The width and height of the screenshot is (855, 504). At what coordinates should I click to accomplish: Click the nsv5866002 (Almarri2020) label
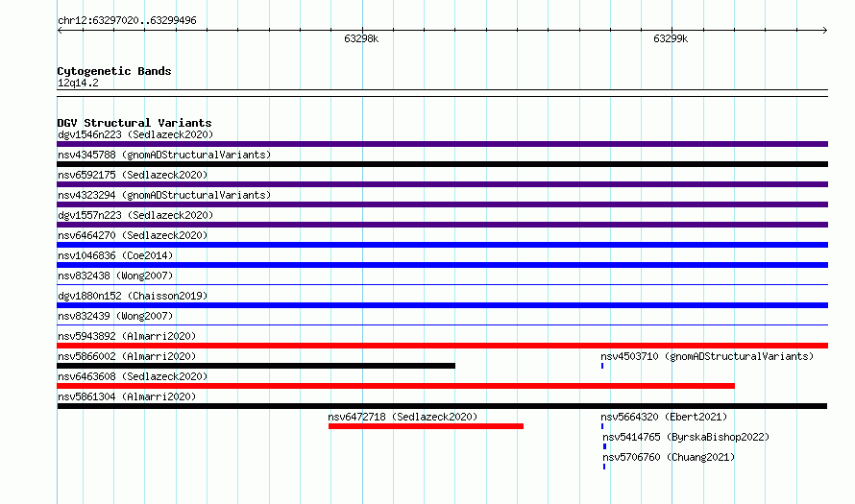[127, 356]
